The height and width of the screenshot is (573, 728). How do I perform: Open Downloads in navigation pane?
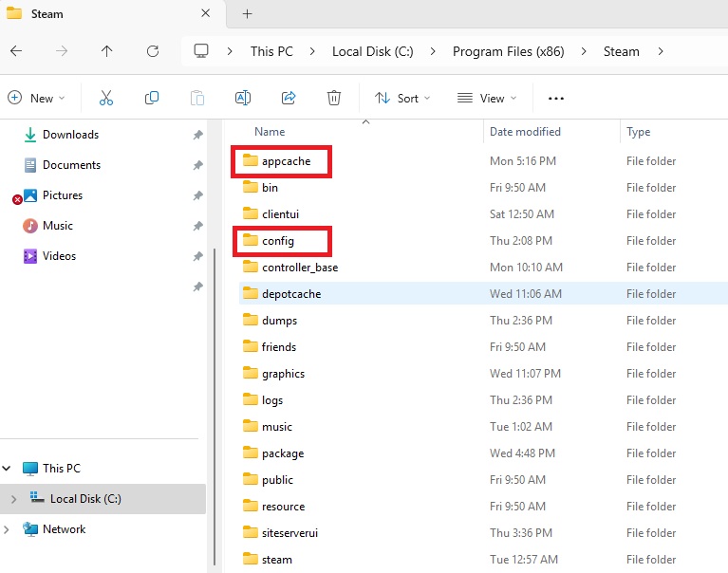coord(70,135)
